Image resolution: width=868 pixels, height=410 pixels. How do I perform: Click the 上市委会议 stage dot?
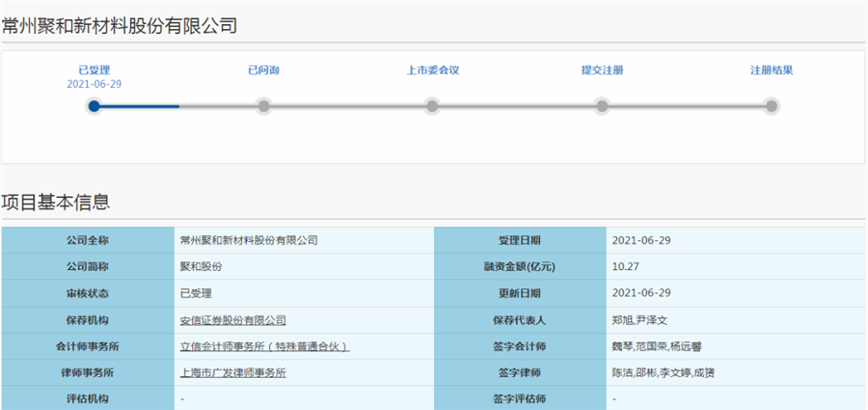(x=432, y=106)
